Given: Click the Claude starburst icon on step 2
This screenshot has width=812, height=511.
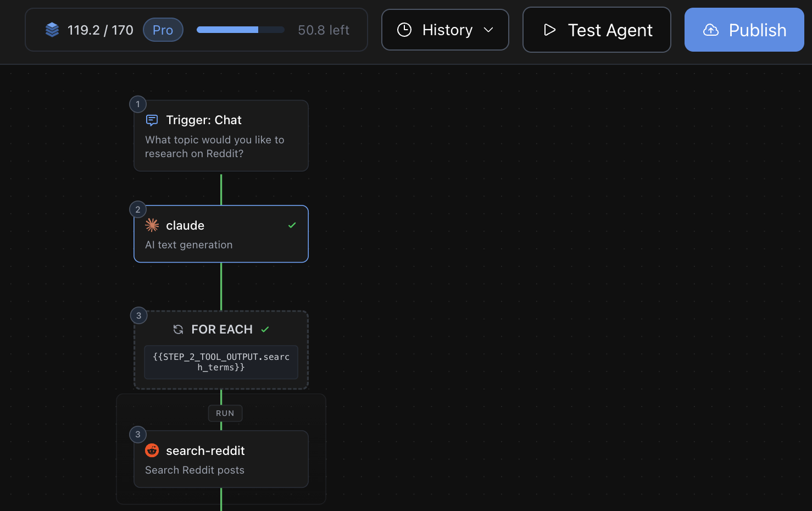Looking at the screenshot, I should pyautogui.click(x=152, y=225).
